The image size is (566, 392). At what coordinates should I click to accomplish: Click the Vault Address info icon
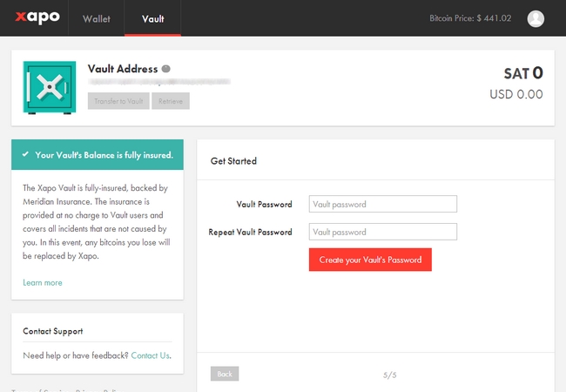pyautogui.click(x=165, y=69)
